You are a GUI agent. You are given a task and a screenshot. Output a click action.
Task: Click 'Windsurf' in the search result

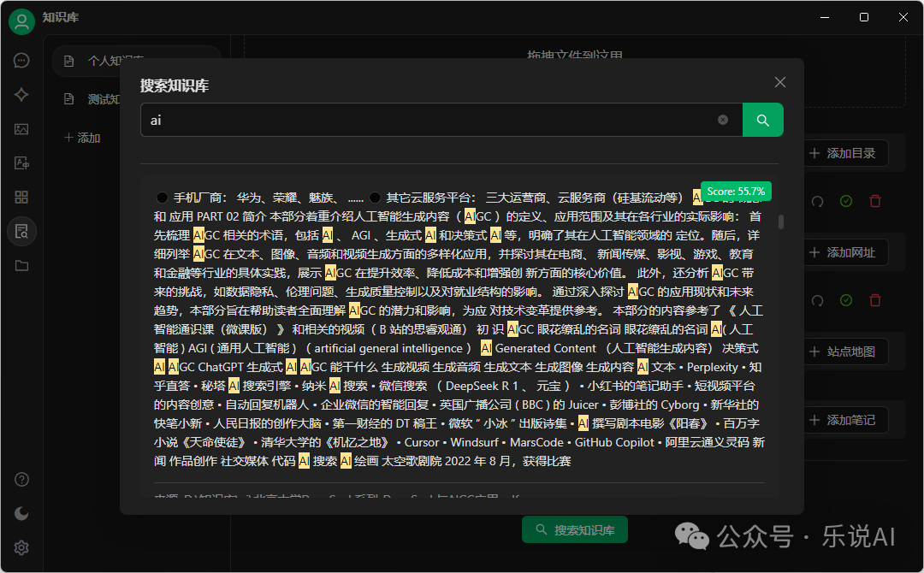click(x=474, y=442)
